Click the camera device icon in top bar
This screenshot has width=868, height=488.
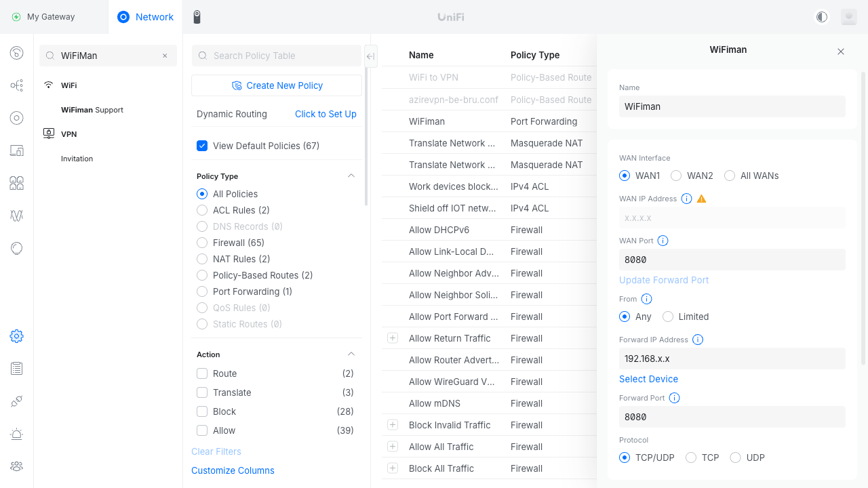coord(197,17)
